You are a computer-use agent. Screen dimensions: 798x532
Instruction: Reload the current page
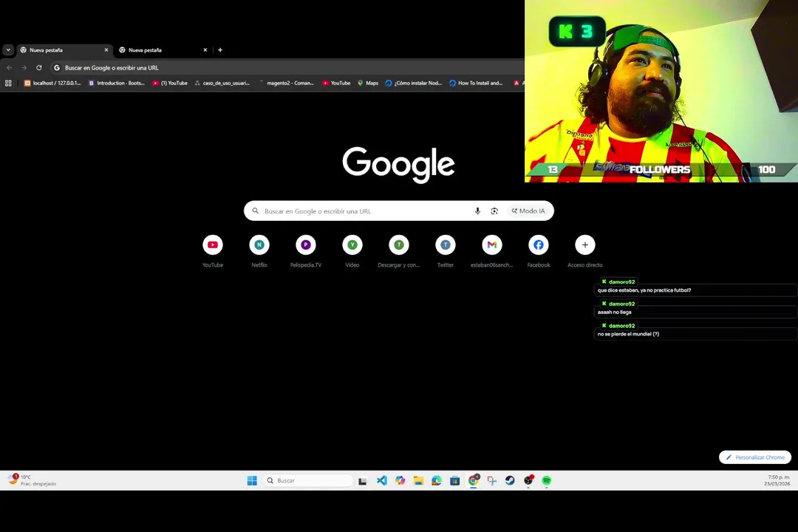[38, 68]
